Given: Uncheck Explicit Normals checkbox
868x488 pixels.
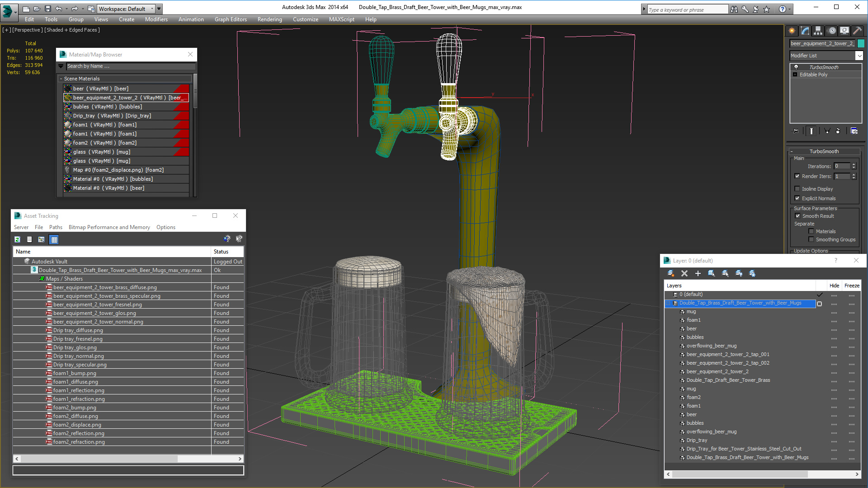Looking at the screenshot, I should click(797, 198).
